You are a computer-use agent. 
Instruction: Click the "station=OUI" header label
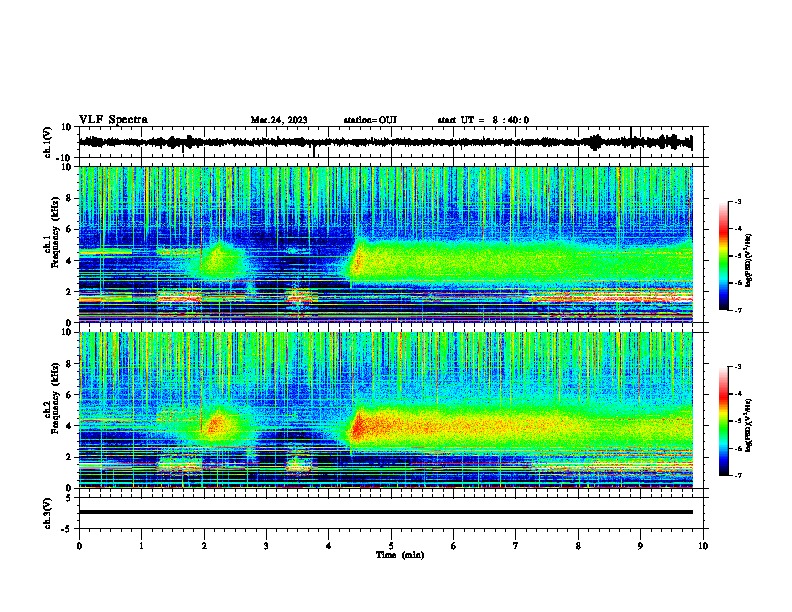tap(370, 120)
